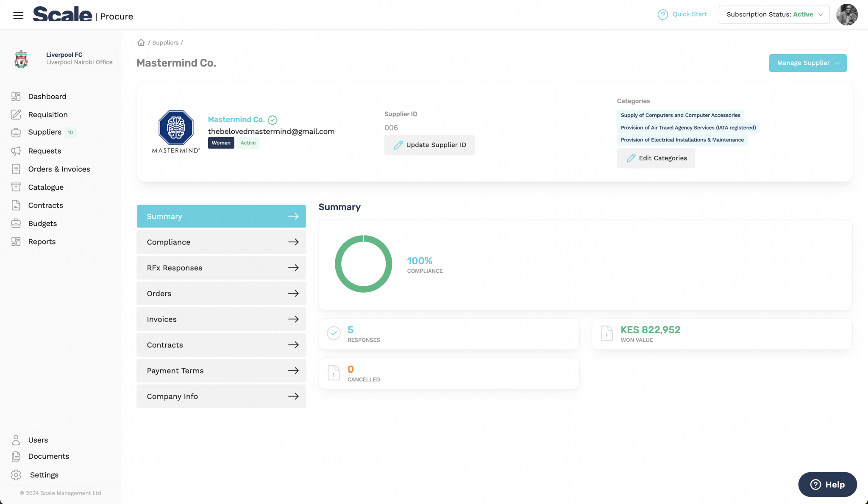Click the home icon in the breadcrumb
Image resolution: width=868 pixels, height=504 pixels.
tap(141, 42)
